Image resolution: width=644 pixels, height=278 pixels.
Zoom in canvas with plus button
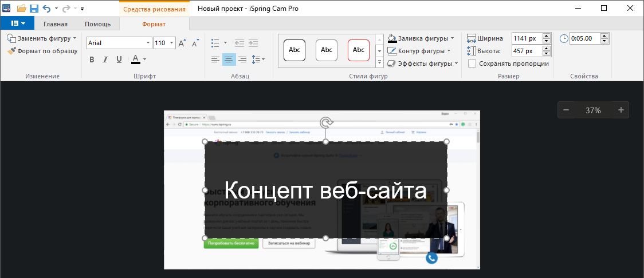[x=621, y=110]
